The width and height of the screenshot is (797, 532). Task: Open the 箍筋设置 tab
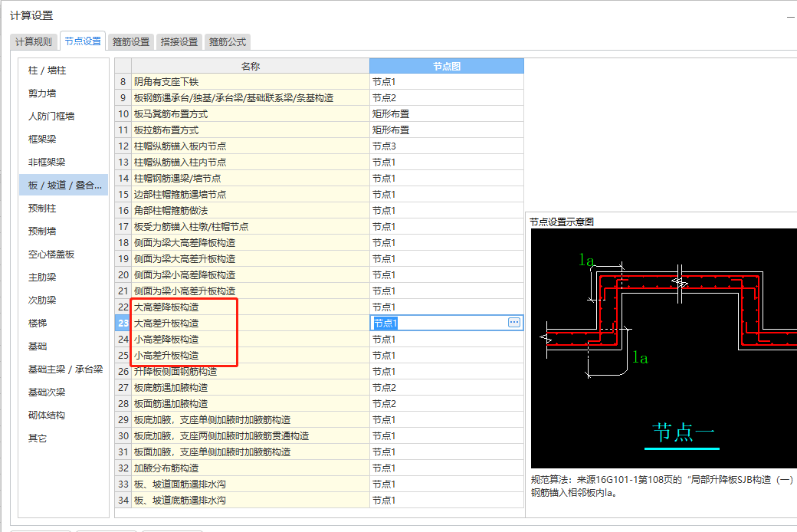click(131, 41)
